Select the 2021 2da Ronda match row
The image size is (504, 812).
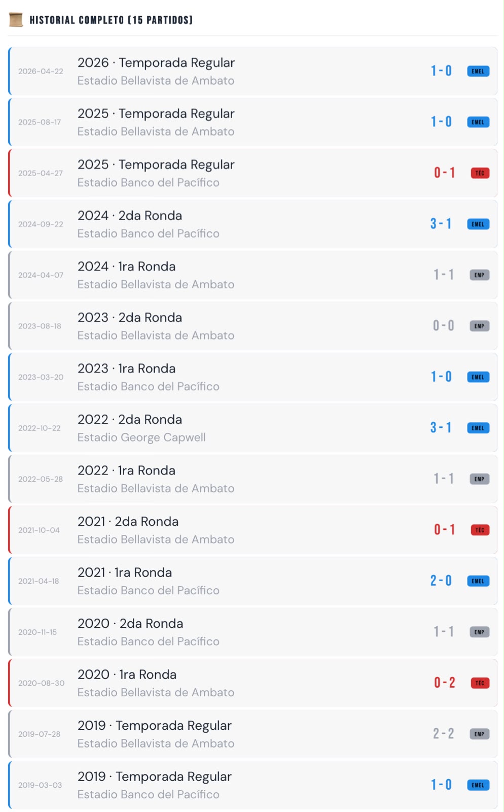click(253, 530)
